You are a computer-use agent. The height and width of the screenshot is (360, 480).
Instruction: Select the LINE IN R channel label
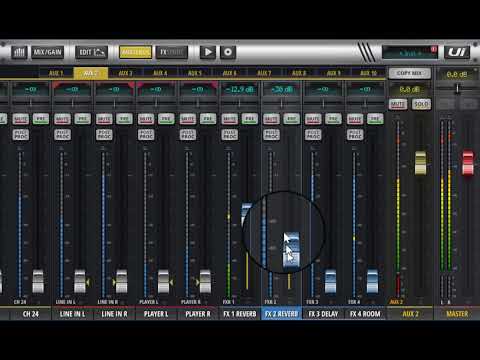[114, 314]
